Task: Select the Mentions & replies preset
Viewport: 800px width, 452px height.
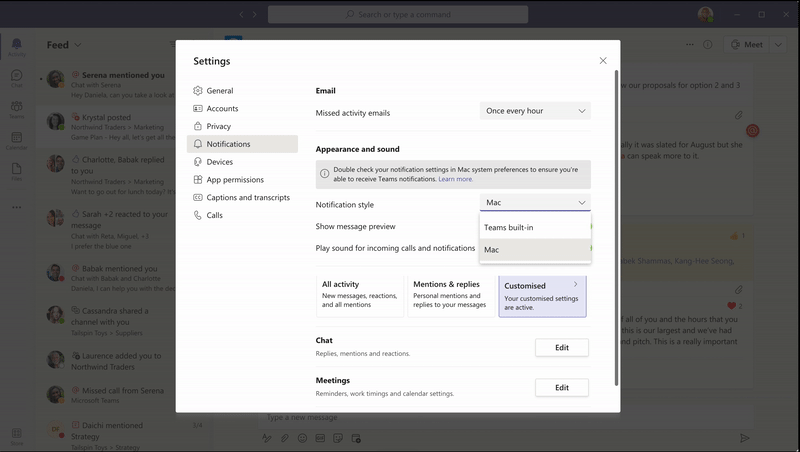Action: click(x=451, y=296)
